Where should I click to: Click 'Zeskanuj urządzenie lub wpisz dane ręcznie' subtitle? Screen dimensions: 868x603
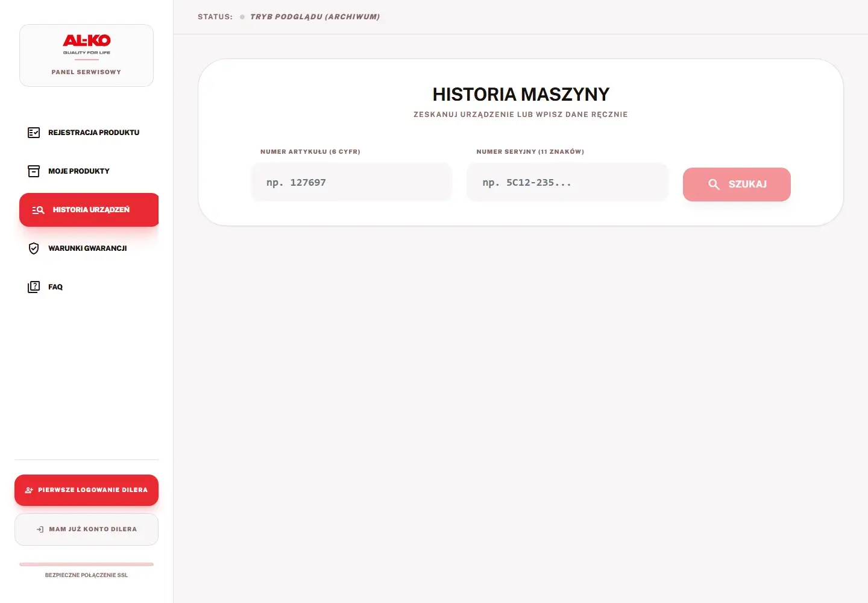point(521,115)
